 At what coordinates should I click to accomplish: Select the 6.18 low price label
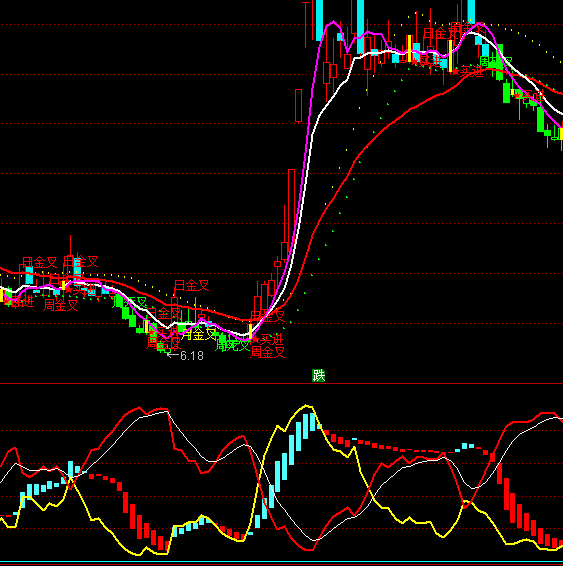pos(192,356)
